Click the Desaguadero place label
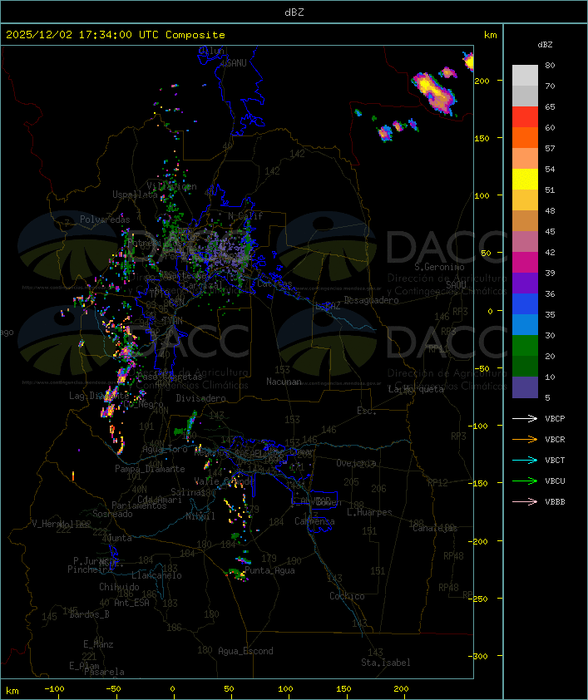The height and width of the screenshot is (700, 588). pyautogui.click(x=371, y=300)
